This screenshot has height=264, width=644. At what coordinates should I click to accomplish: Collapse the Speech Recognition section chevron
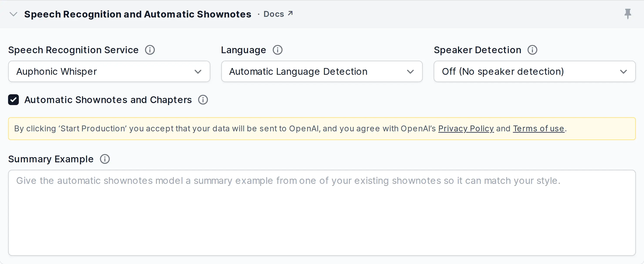pos(13,14)
